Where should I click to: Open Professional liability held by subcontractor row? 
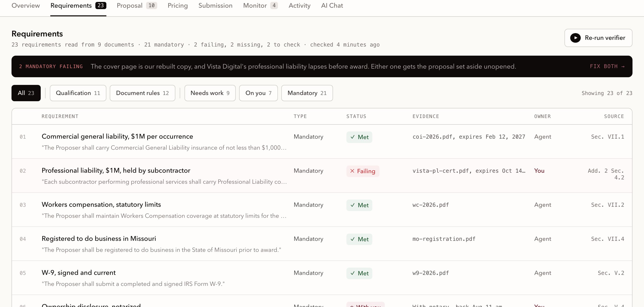pyautogui.click(x=322, y=176)
